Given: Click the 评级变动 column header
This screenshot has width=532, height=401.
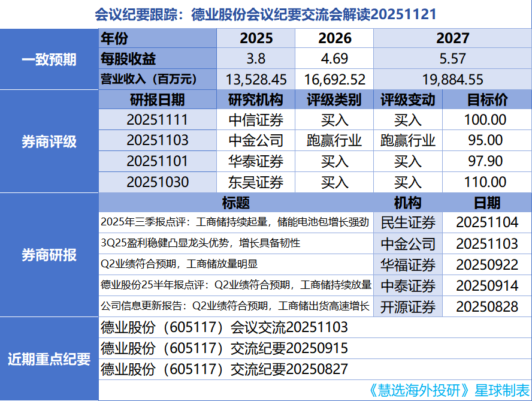Looking at the screenshot, I should click(x=408, y=100).
